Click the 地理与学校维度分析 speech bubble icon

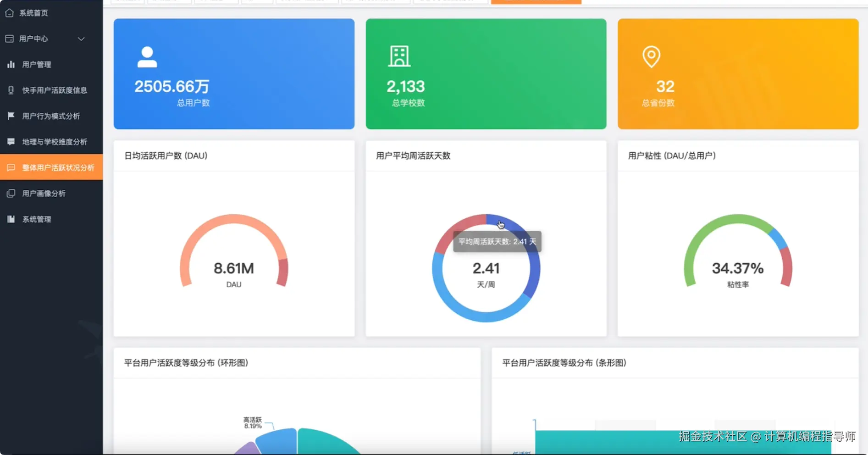pyautogui.click(x=11, y=141)
